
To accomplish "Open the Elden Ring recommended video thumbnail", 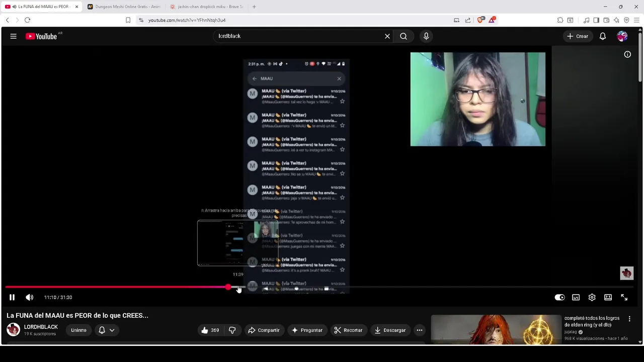I will coord(496,330).
